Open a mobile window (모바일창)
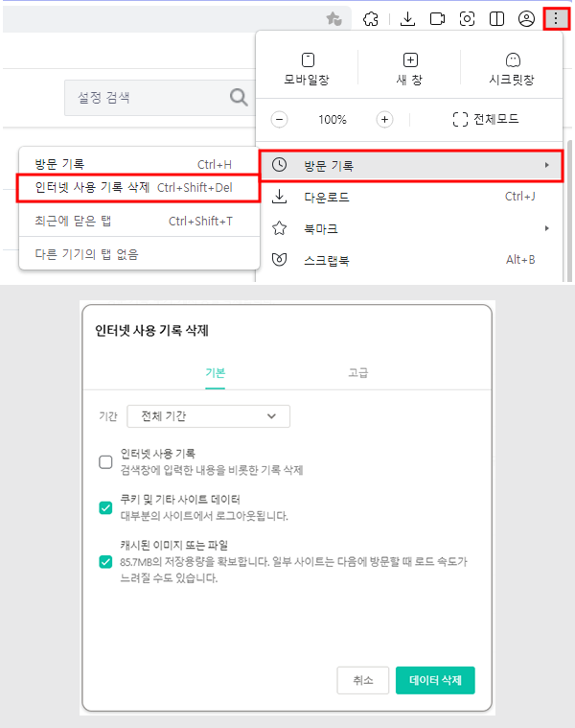 tap(307, 69)
